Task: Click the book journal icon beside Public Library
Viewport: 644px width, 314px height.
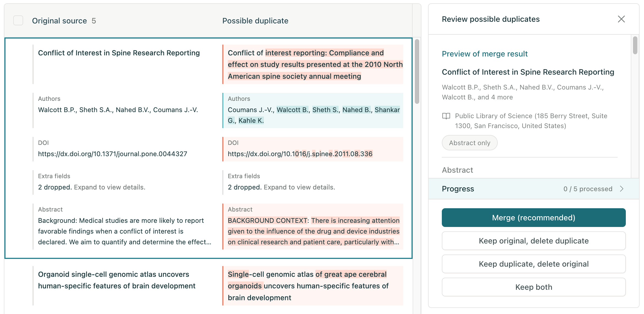Action: (446, 116)
